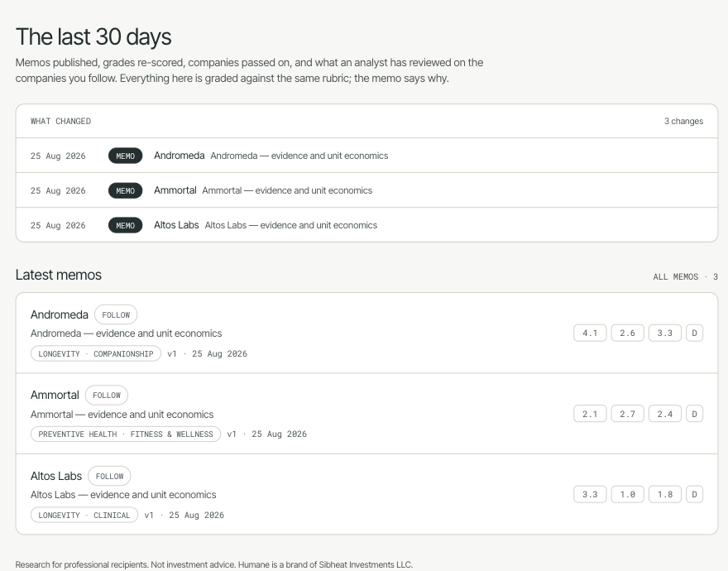Click the date on the Ammortal change row
This screenshot has height=571, width=728.
pos(58,191)
